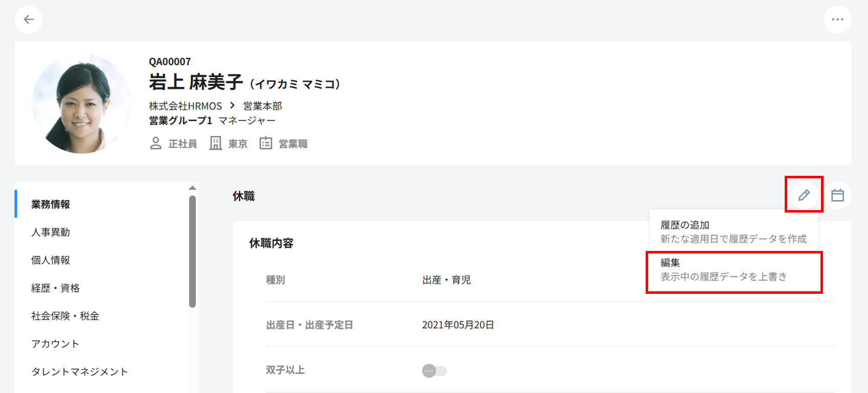Click the back arrow button

tap(29, 19)
